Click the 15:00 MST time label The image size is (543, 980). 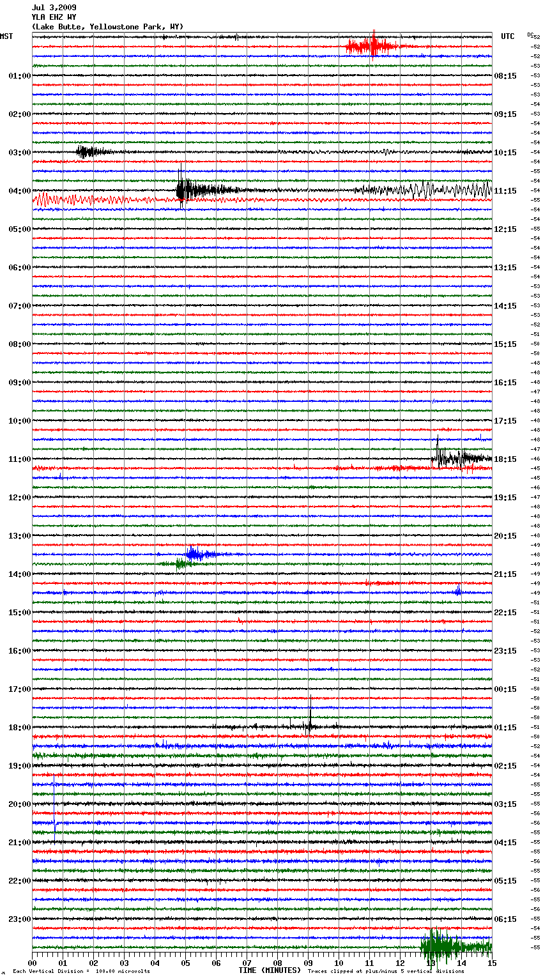20,613
